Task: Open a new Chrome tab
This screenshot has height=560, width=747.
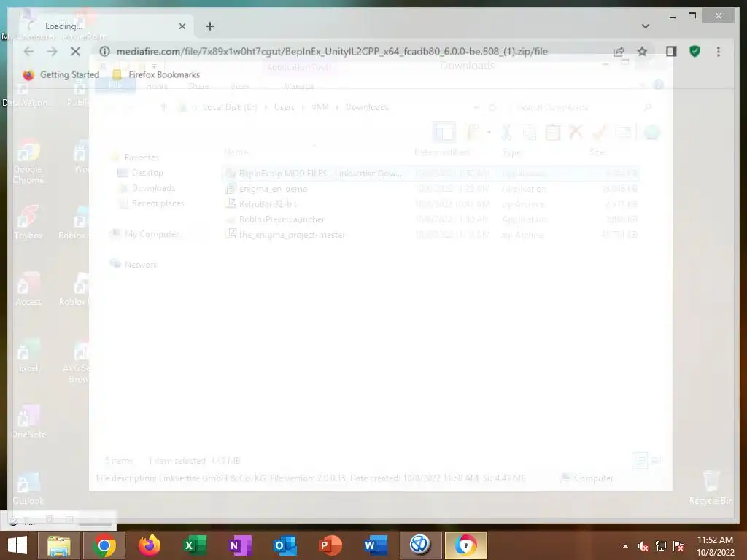Action: [x=210, y=26]
